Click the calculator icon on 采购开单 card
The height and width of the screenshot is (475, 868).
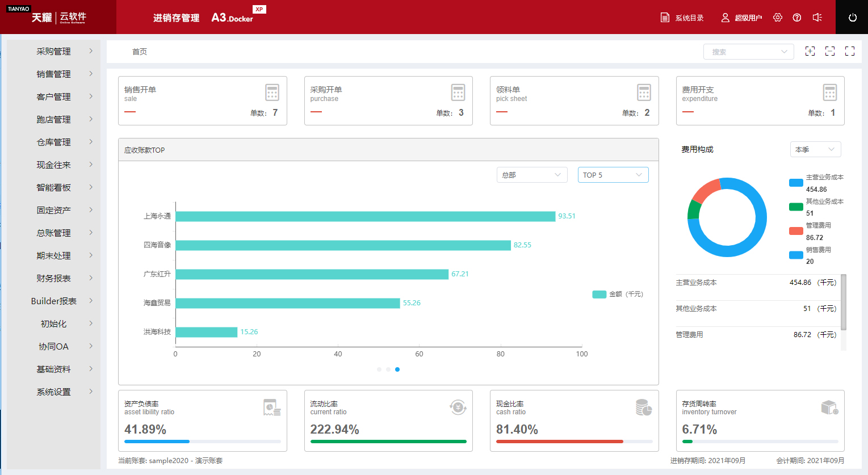[x=458, y=93]
